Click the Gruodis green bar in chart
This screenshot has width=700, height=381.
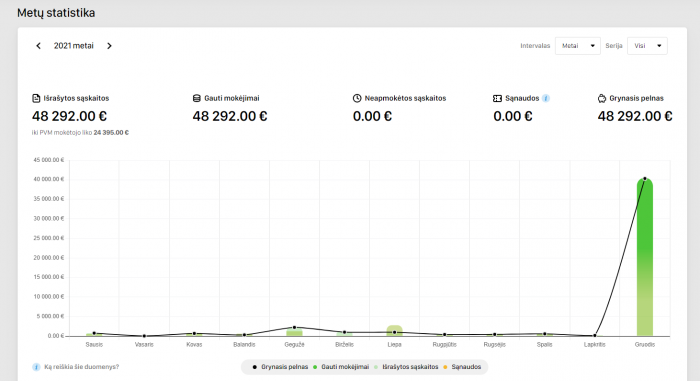click(x=645, y=257)
